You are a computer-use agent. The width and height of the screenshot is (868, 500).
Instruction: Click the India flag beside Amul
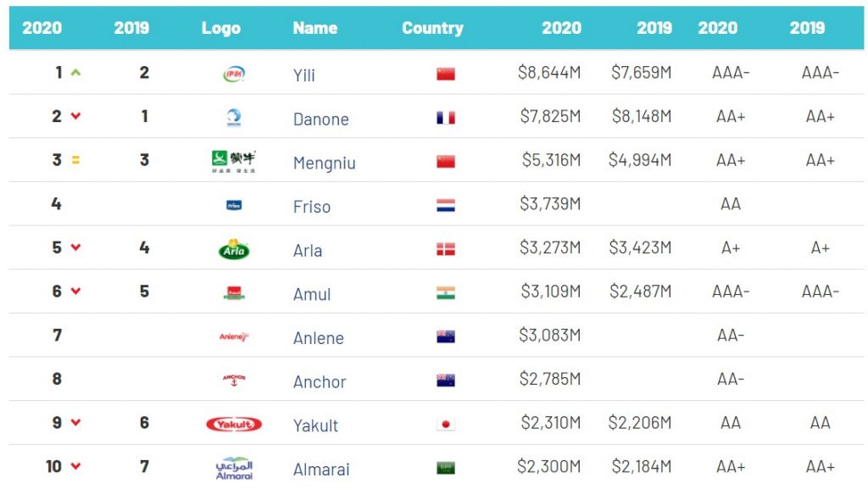[x=446, y=293]
